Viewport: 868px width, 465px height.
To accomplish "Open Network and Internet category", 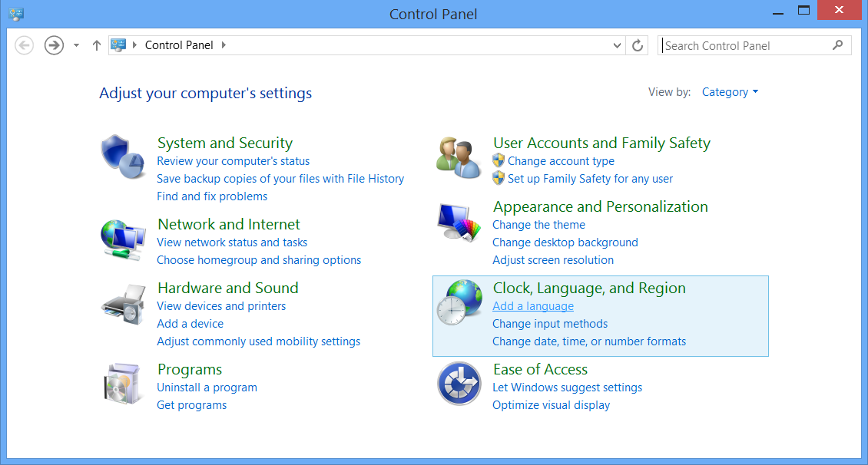I will point(229,225).
